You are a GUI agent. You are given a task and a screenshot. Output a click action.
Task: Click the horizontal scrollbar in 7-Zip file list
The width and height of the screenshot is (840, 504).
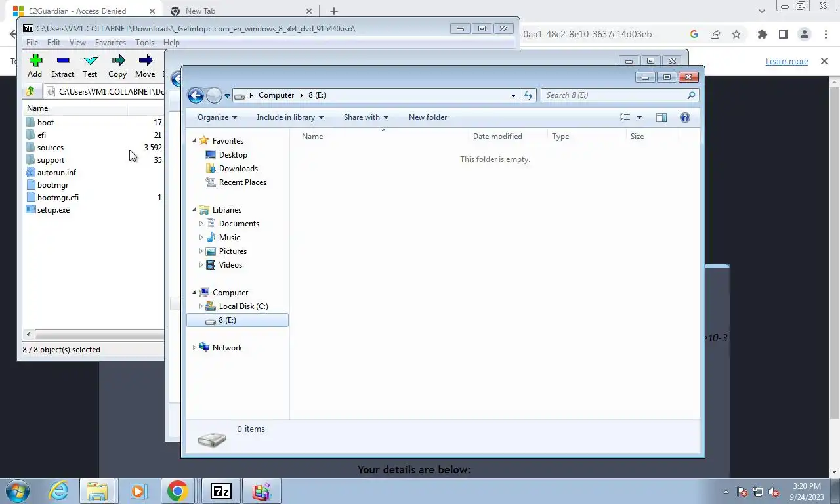click(98, 334)
